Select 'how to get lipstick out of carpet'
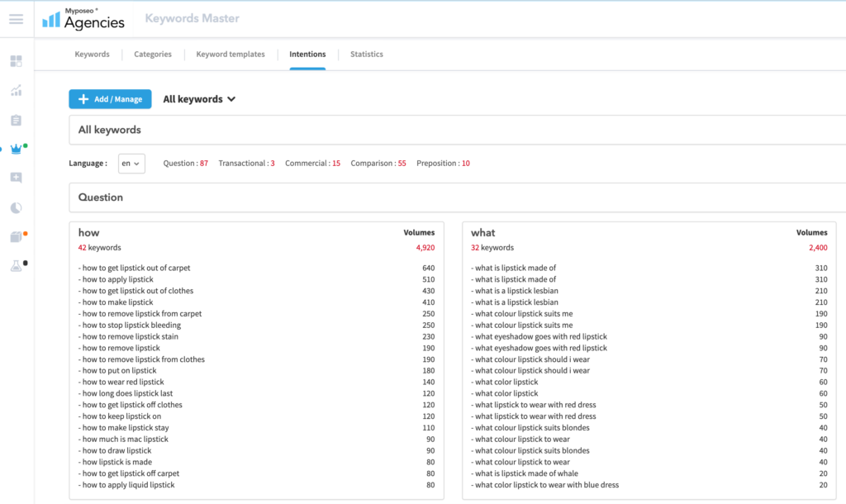Image resolution: width=846 pixels, height=504 pixels. point(135,268)
